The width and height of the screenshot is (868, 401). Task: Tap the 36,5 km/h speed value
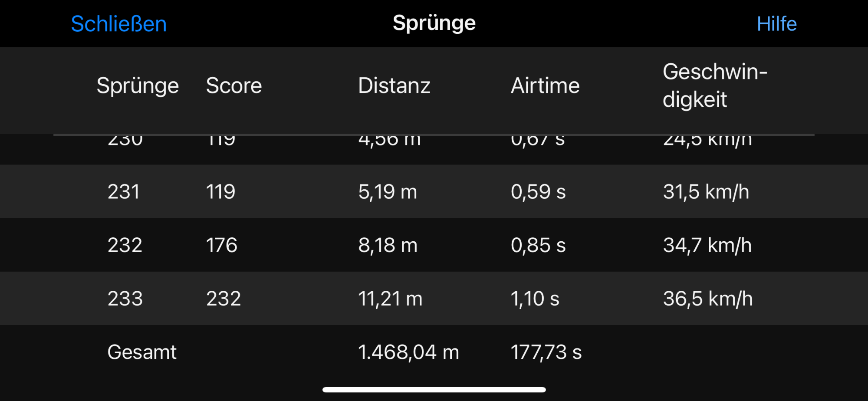(707, 299)
